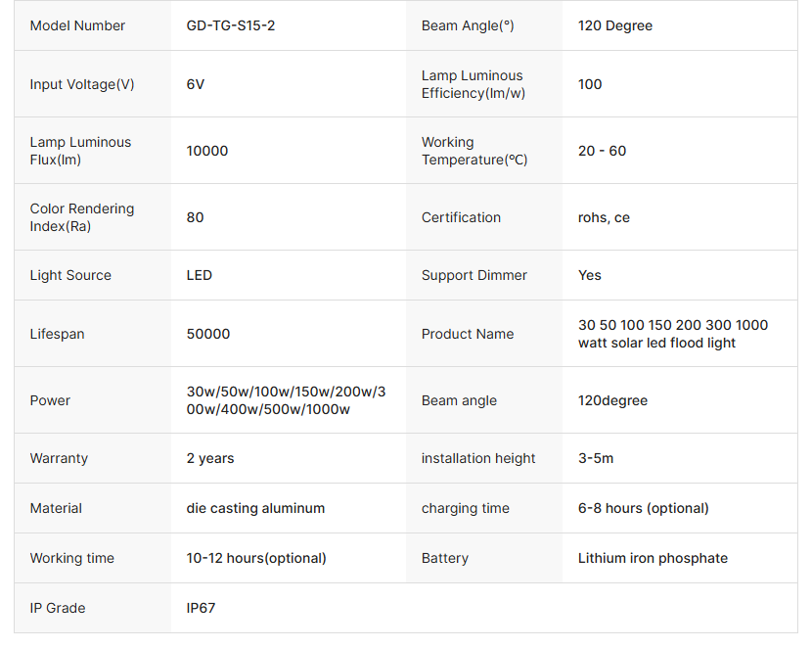Screen dimensions: 812x648
Task: Select the 6V voltage value
Action: pos(196,84)
